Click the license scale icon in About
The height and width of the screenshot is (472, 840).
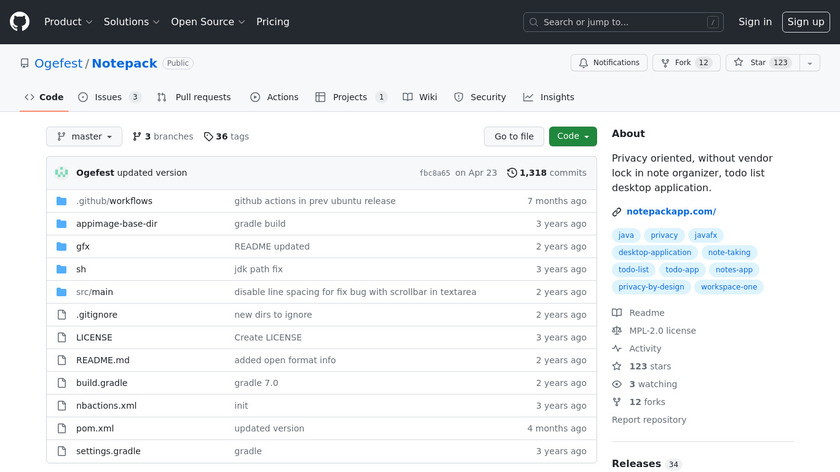617,331
